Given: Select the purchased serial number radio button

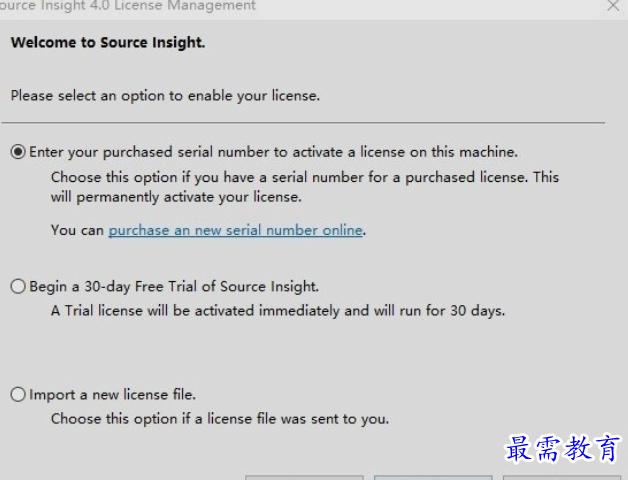Looking at the screenshot, I should pyautogui.click(x=18, y=152).
